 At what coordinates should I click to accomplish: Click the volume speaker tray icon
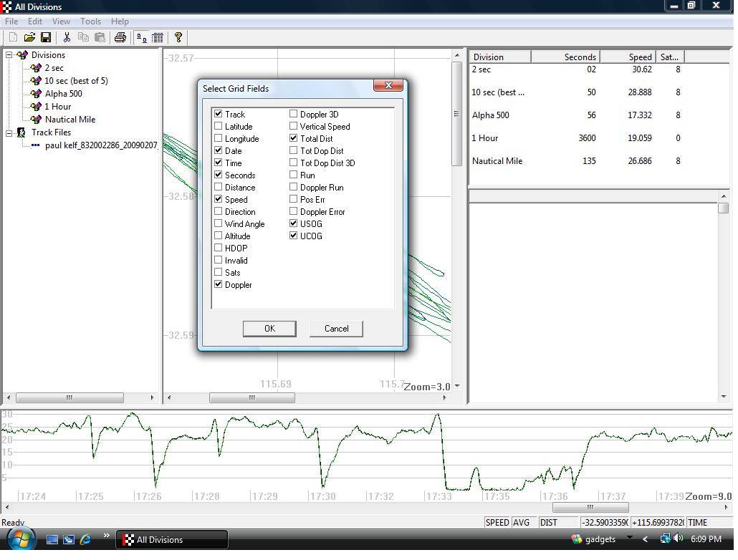[678, 539]
